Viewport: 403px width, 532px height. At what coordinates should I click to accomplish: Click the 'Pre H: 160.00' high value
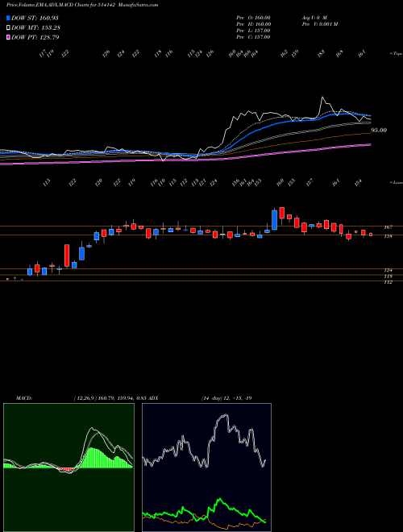tap(253, 24)
